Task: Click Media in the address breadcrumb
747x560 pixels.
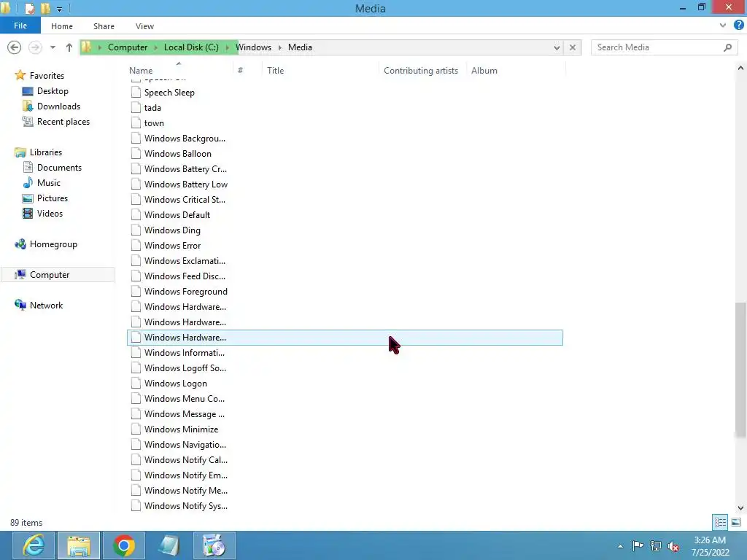Action: click(x=300, y=47)
